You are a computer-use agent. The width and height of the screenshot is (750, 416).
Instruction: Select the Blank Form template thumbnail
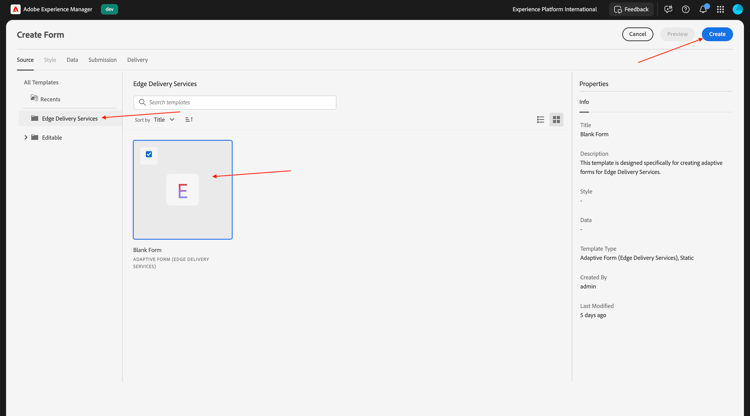[183, 190]
